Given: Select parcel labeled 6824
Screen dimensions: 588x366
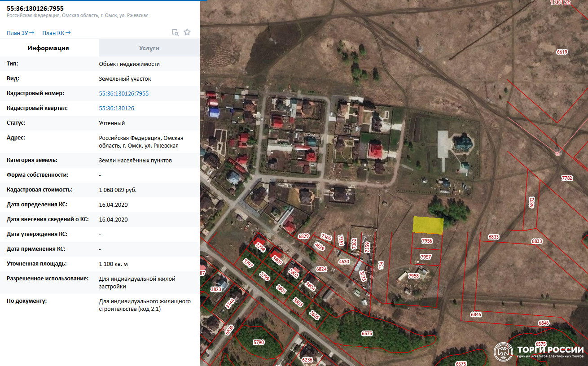Looking at the screenshot, I should (x=321, y=269).
